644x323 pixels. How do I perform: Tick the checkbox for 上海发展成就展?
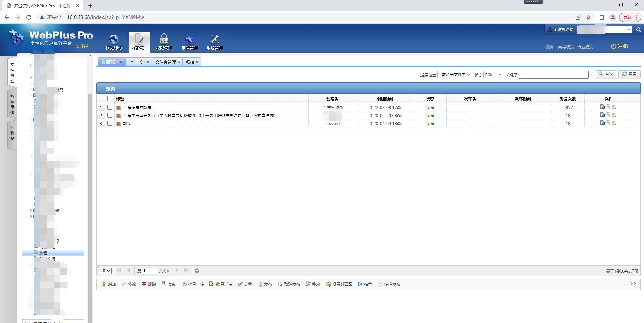point(110,107)
